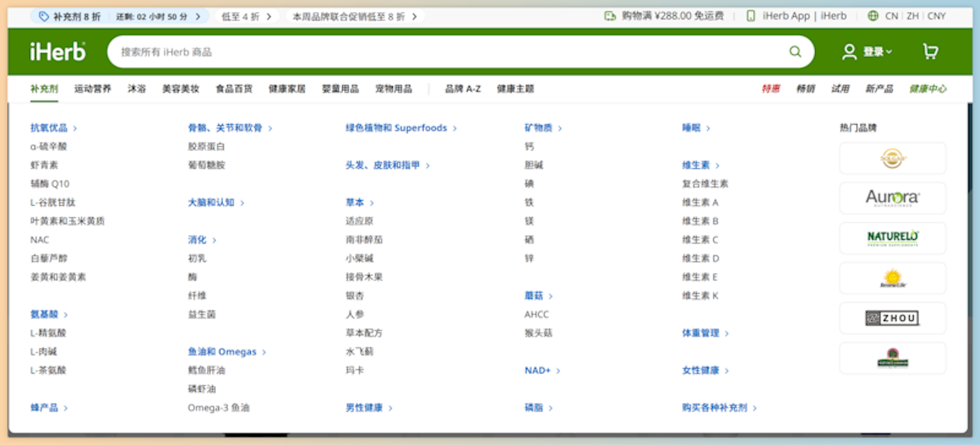
Task: Open the last brand tile under 热门品牌
Action: coord(893,358)
